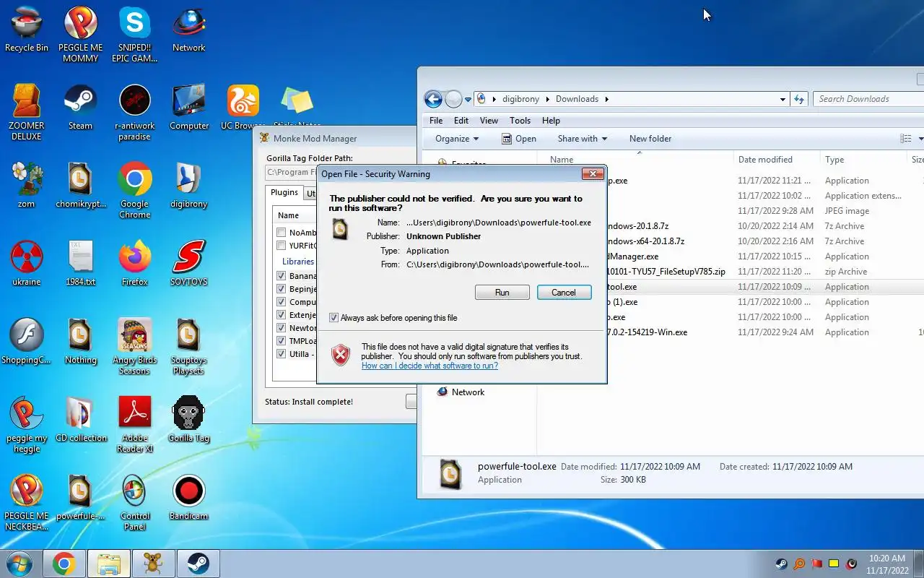Open the Organize dropdown in Explorer
The image size is (924, 578).
(x=457, y=139)
